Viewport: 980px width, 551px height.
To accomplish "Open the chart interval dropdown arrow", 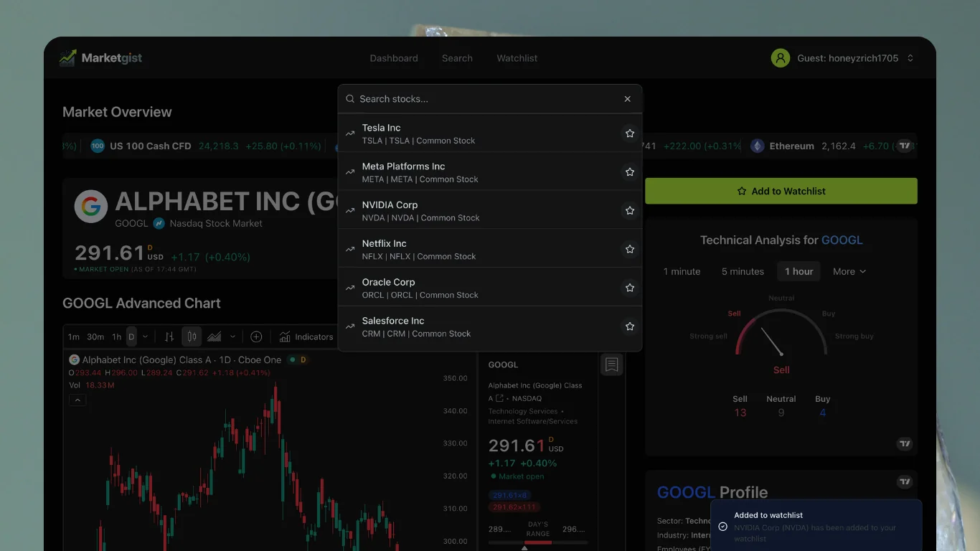I will 146,336.
